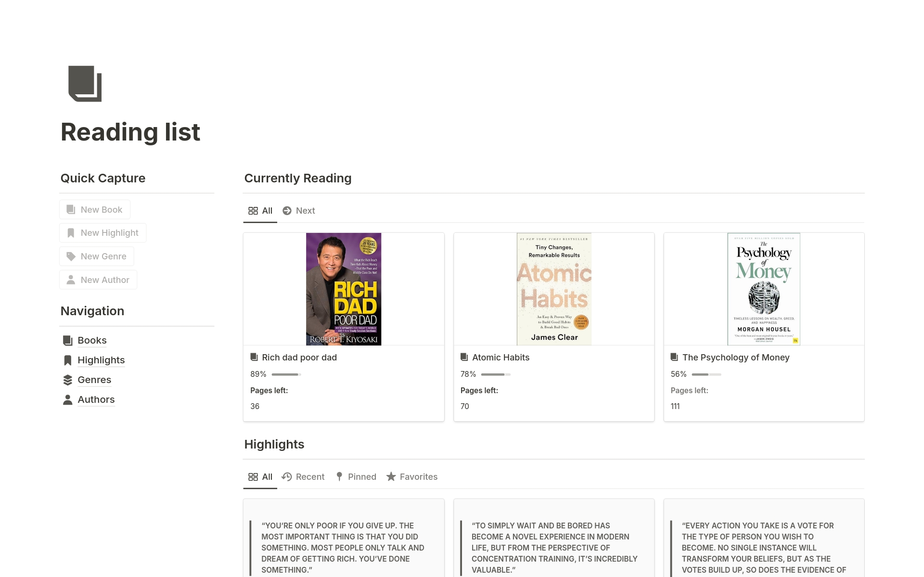Viewport: 924px width, 577px height.
Task: Switch to the Next tab in Currently Reading
Action: [299, 211]
